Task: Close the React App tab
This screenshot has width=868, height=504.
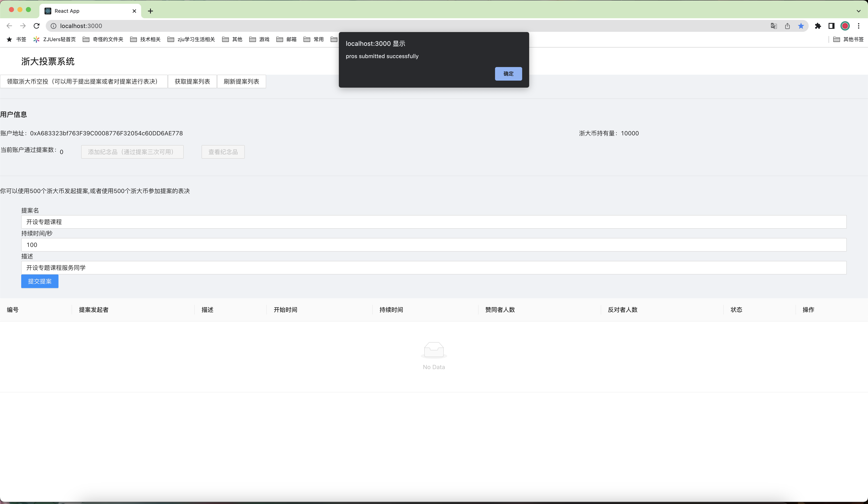Action: [x=134, y=11]
